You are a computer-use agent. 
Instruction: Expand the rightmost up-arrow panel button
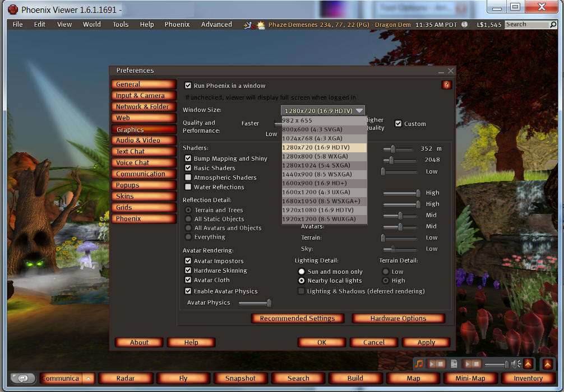click(547, 364)
